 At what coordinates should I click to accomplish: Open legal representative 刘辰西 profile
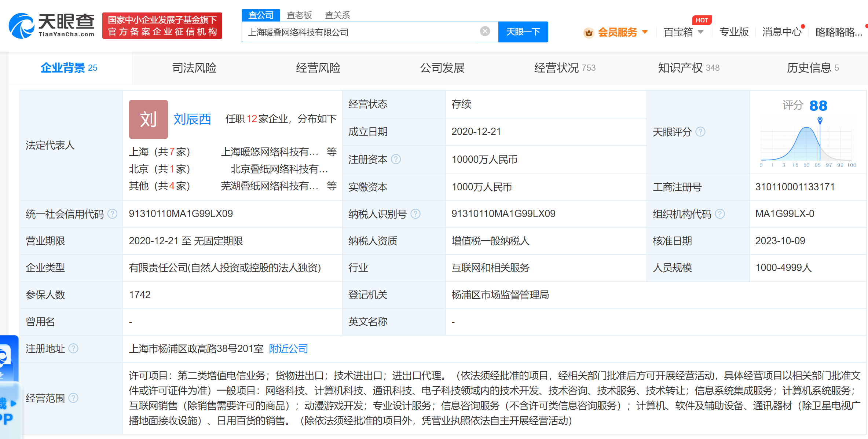pos(192,119)
